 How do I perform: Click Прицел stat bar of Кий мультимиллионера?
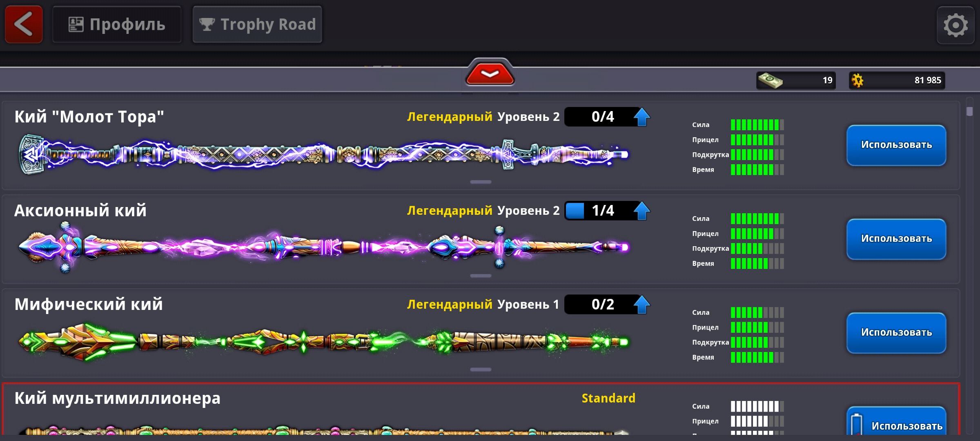[757, 421]
